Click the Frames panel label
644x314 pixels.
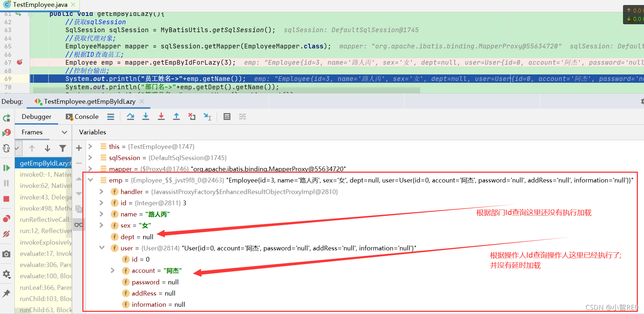32,132
